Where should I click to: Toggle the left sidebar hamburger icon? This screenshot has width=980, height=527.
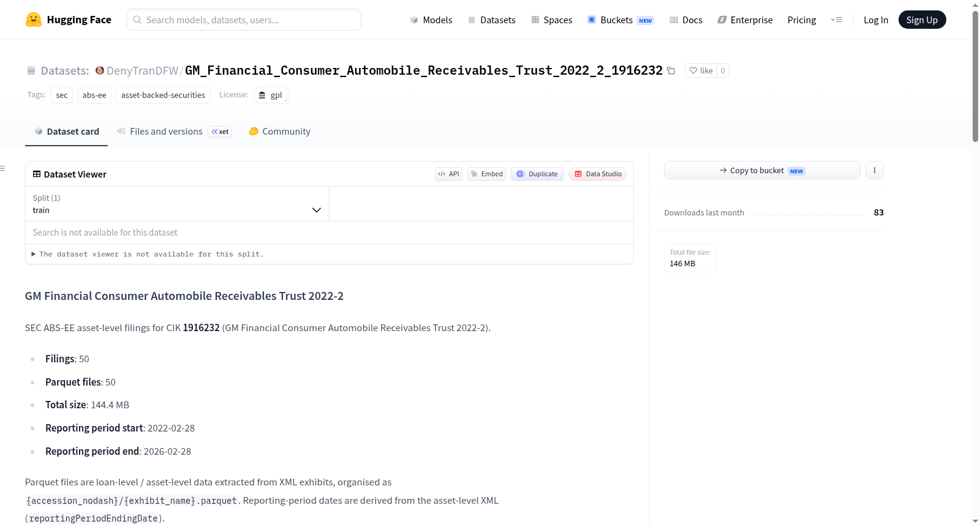(2, 168)
